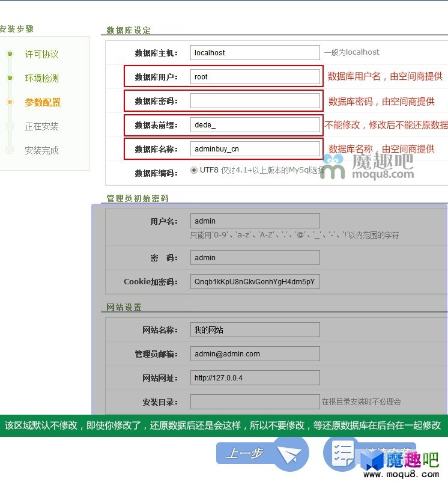Click the 管理员初始密码 section heading

138,198
